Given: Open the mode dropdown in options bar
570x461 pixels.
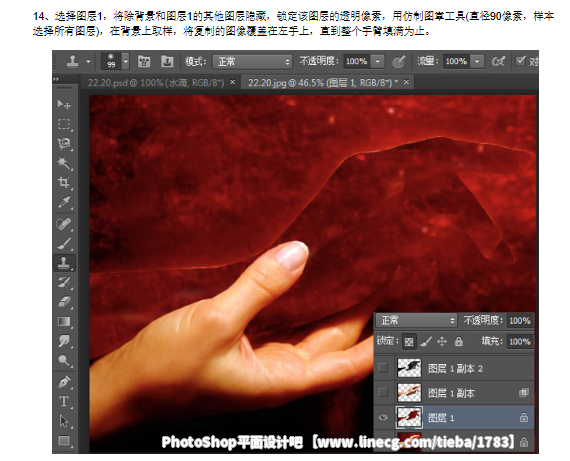Looking at the screenshot, I should click(x=252, y=61).
